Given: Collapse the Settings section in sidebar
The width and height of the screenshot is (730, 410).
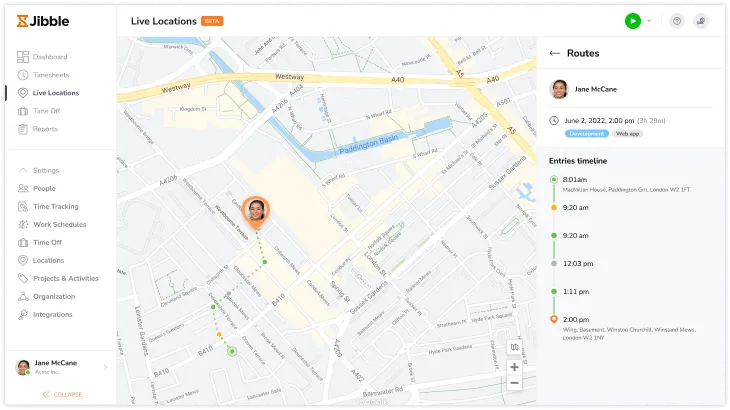Looking at the screenshot, I should [23, 170].
